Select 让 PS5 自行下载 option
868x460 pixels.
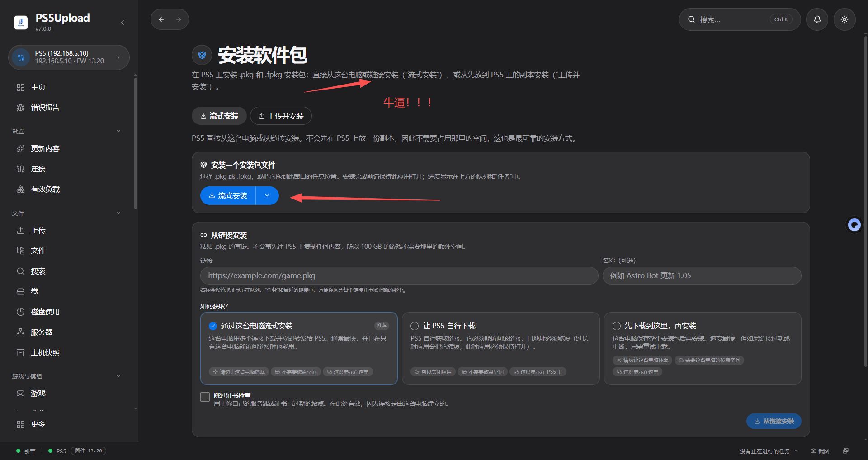(500, 348)
